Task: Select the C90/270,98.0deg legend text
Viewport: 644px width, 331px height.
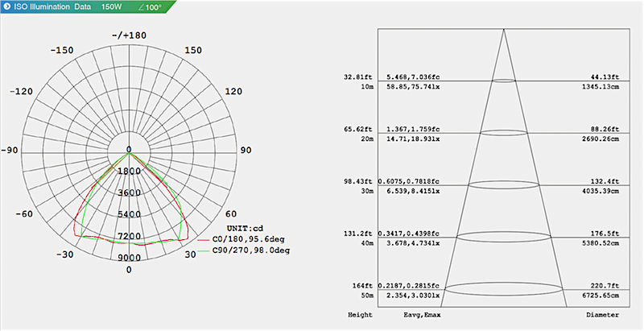Action: point(251,250)
